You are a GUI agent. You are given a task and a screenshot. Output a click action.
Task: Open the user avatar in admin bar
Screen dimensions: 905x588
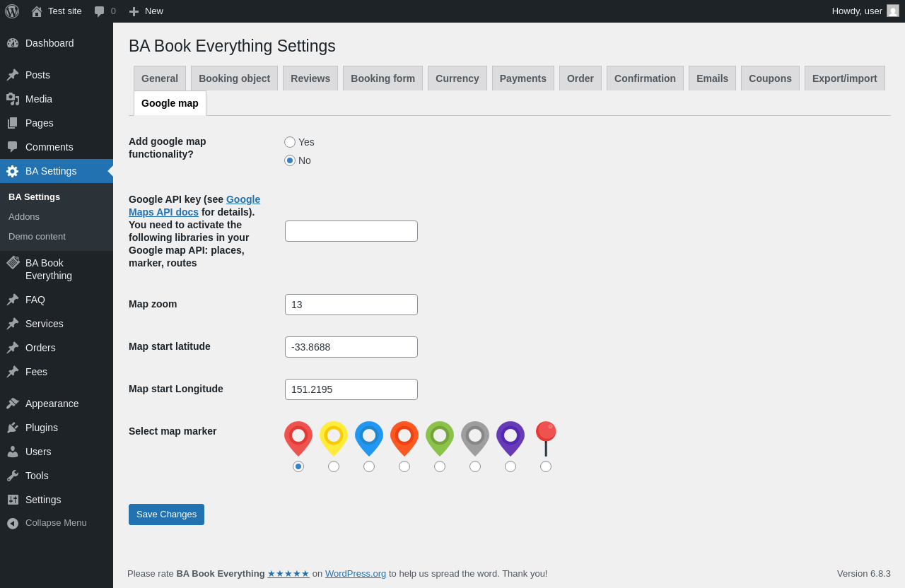893,11
